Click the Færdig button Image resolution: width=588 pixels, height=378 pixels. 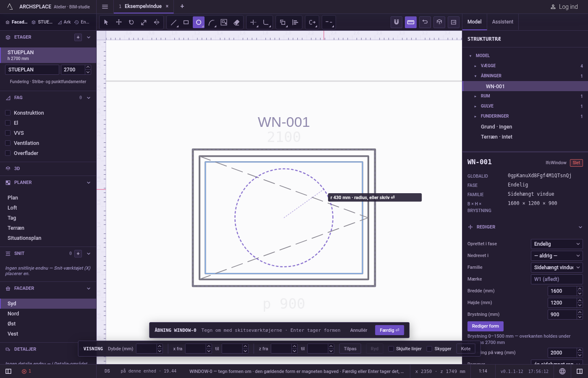390,330
